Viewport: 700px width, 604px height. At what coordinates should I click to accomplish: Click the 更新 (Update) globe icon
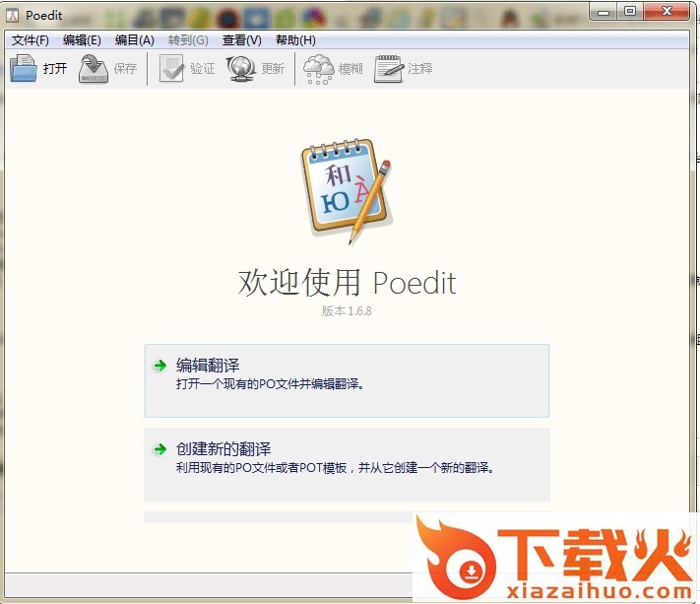pyautogui.click(x=241, y=68)
